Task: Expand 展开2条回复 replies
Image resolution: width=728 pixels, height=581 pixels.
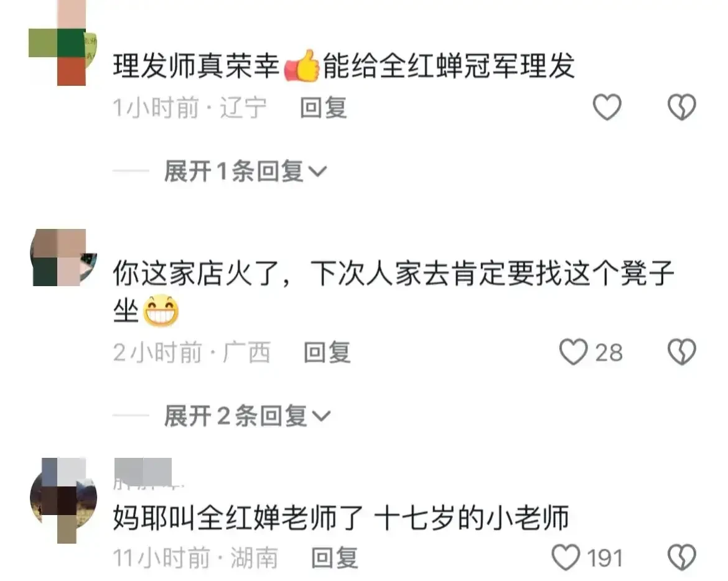Action: (x=247, y=416)
